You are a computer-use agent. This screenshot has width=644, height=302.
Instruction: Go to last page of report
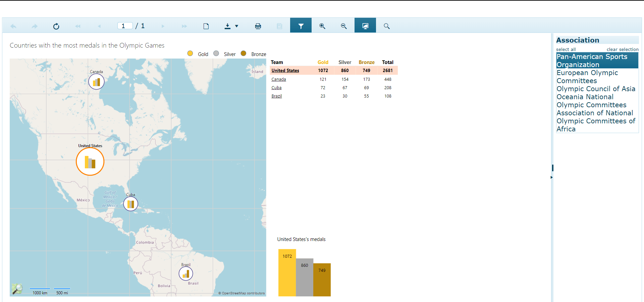coord(184,26)
